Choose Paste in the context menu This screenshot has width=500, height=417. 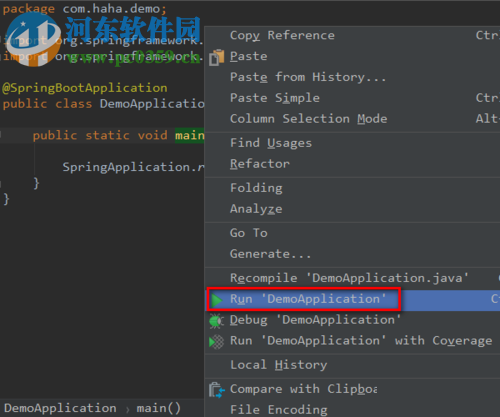[x=352, y=56]
